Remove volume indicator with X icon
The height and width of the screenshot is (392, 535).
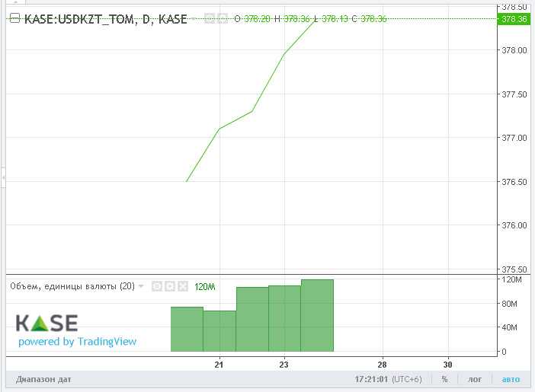tap(182, 287)
